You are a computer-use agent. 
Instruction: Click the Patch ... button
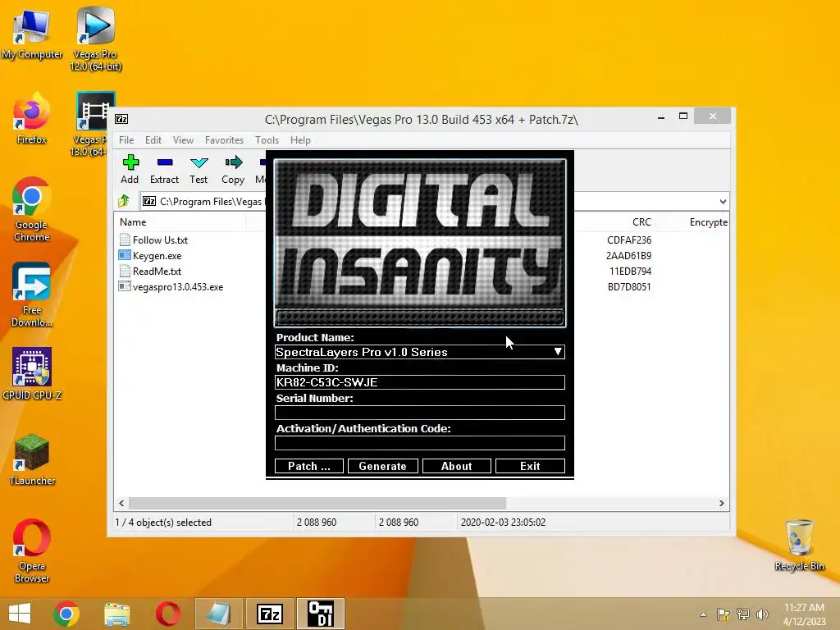[309, 466]
